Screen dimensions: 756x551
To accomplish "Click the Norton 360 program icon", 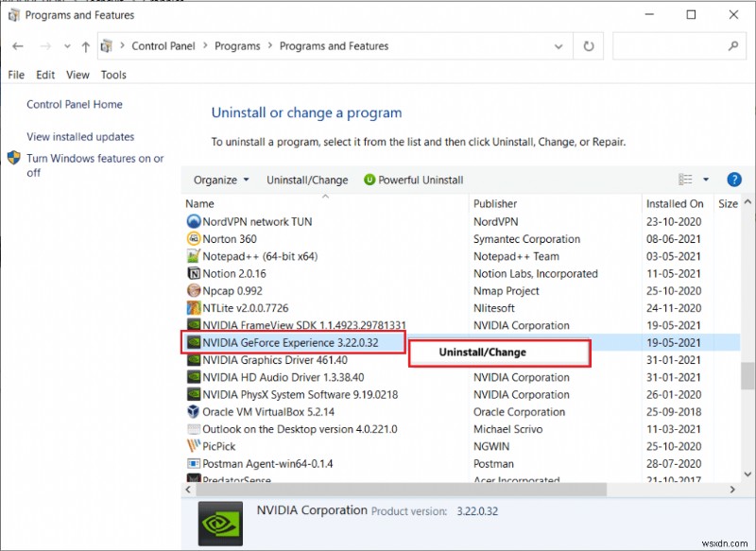I will 194,239.
